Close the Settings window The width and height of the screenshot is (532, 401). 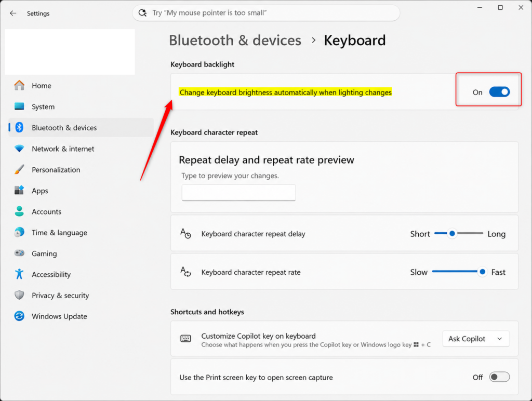click(521, 7)
